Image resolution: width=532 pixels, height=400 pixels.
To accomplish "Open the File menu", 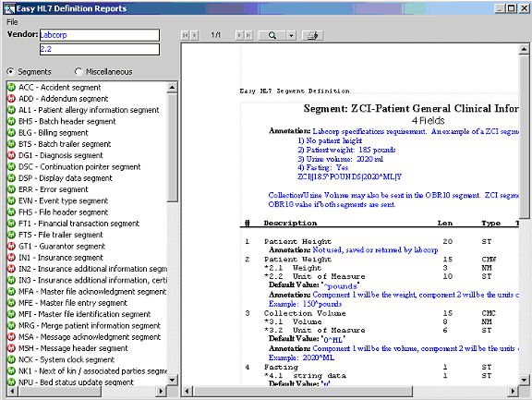I will tap(12, 22).
